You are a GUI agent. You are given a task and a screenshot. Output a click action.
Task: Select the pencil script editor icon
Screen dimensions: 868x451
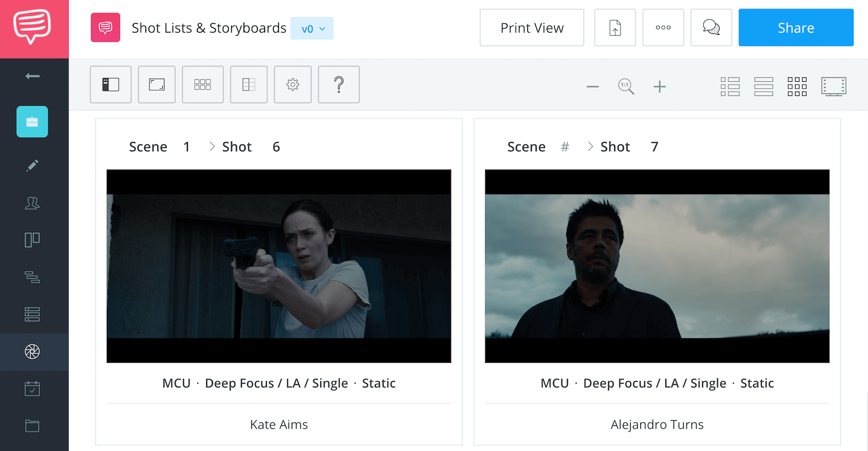(x=32, y=165)
